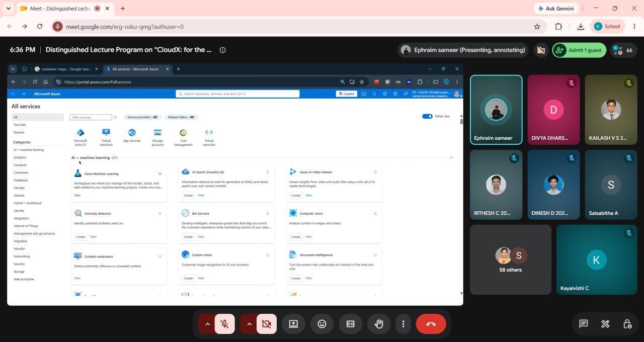This screenshot has width=644, height=342.
Task: Click Create under Bot Services
Action: 188,236
